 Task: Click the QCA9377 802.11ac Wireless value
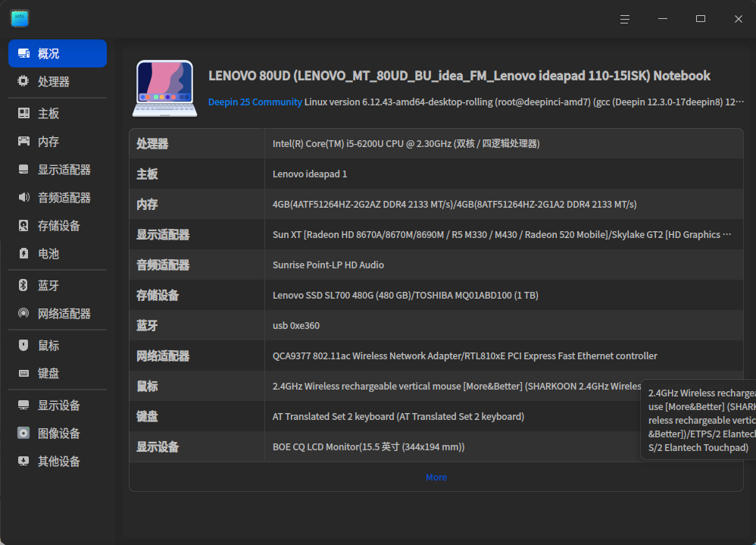pos(465,356)
